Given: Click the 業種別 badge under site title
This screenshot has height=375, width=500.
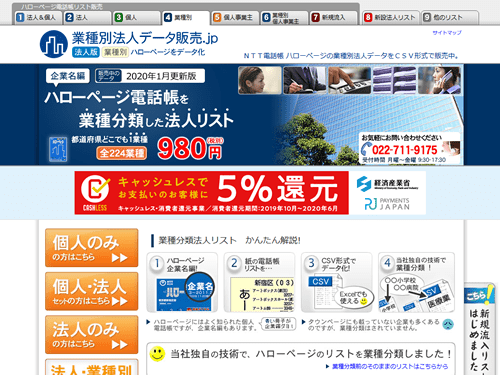Looking at the screenshot, I should pos(115,52).
